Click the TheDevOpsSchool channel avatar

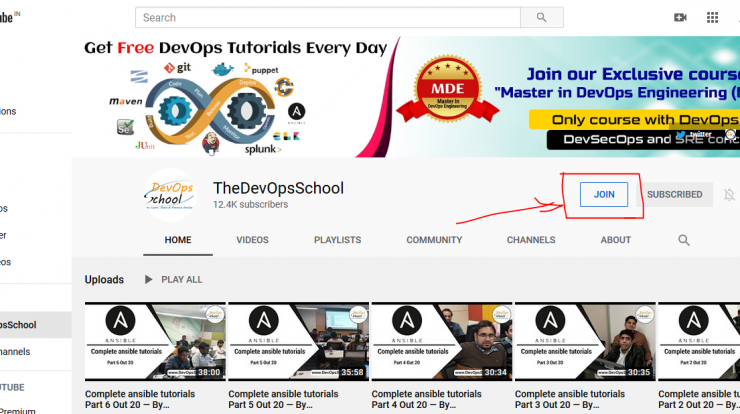[x=169, y=194]
